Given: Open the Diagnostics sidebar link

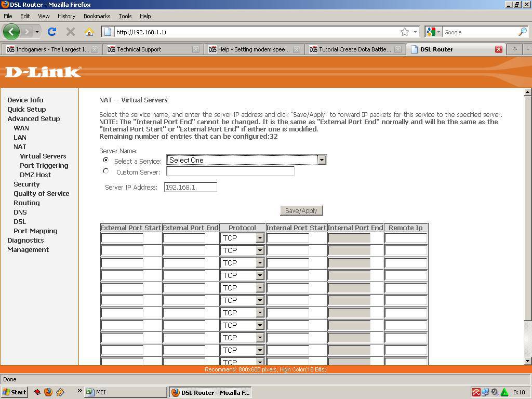Looking at the screenshot, I should tap(25, 240).
